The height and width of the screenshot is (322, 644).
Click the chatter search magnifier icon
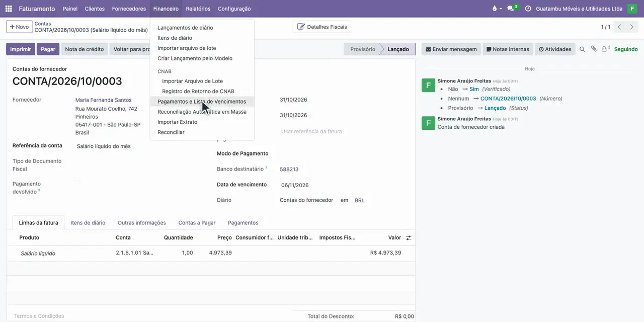click(x=582, y=49)
